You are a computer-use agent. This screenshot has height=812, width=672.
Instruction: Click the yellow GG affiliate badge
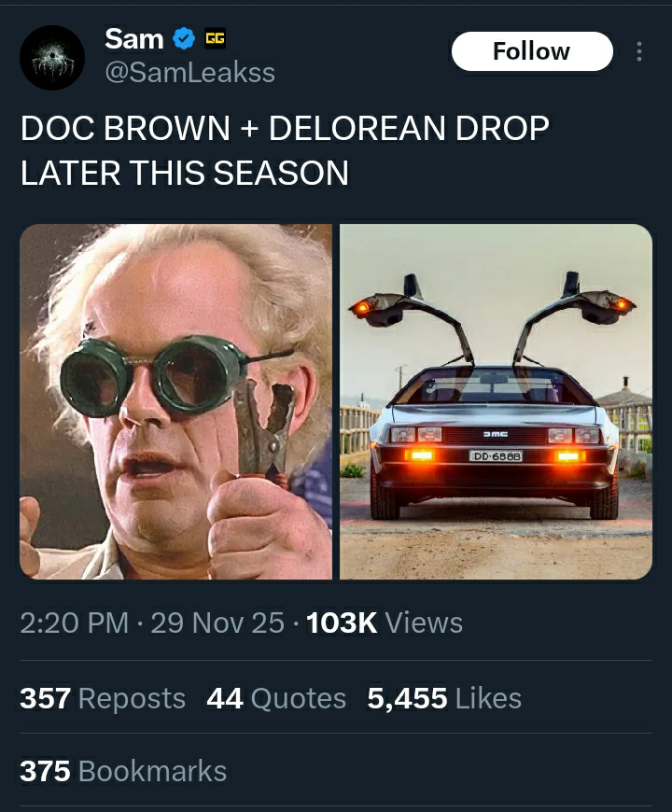tap(215, 39)
